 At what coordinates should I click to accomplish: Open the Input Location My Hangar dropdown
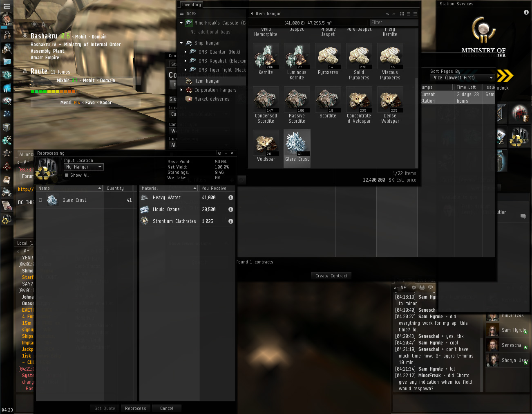pos(84,167)
